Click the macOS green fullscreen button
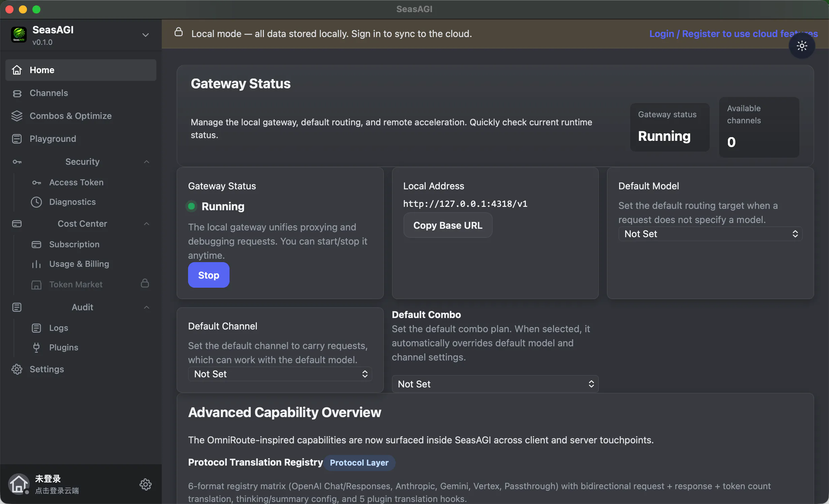The image size is (829, 504). coord(36,9)
